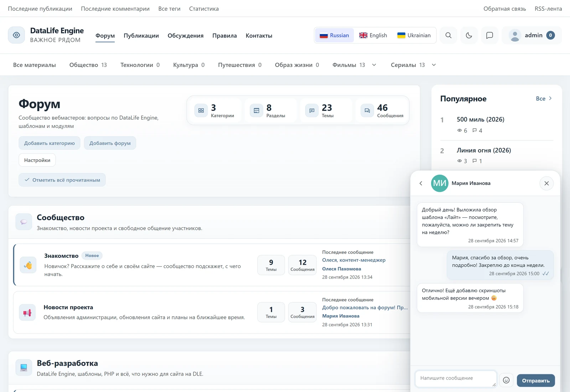Open site search via magnifier icon
The width and height of the screenshot is (570, 392).
point(449,35)
